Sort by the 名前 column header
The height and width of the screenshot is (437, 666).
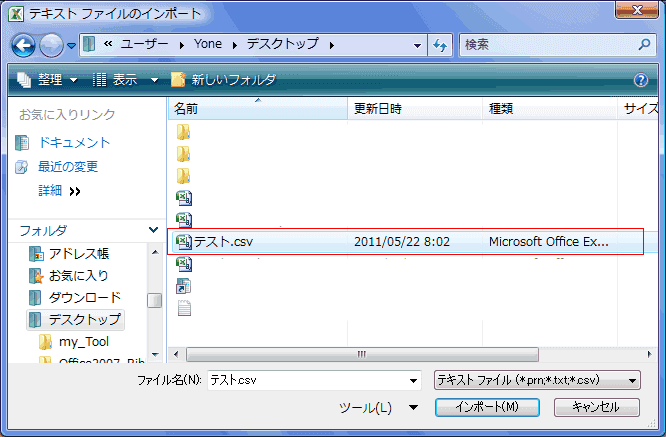tap(258, 109)
